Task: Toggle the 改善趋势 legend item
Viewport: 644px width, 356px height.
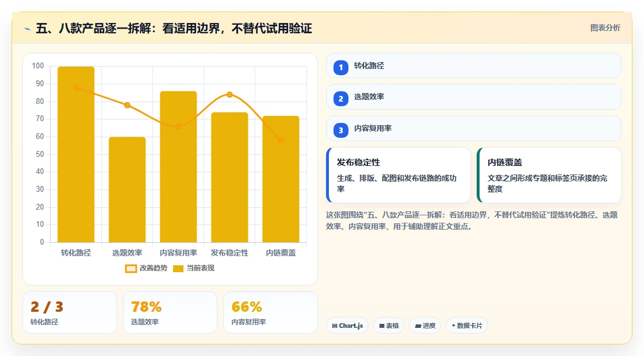Action: 146,268
